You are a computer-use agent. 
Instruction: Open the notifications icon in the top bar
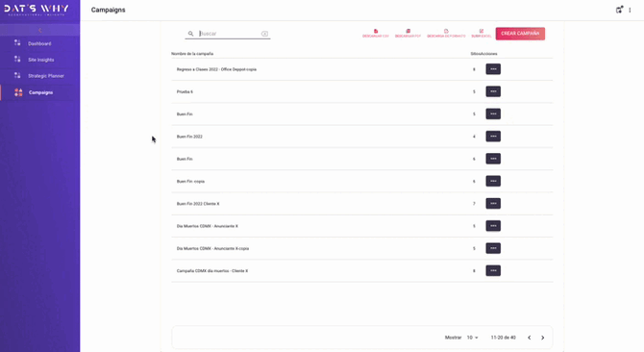coord(619,10)
